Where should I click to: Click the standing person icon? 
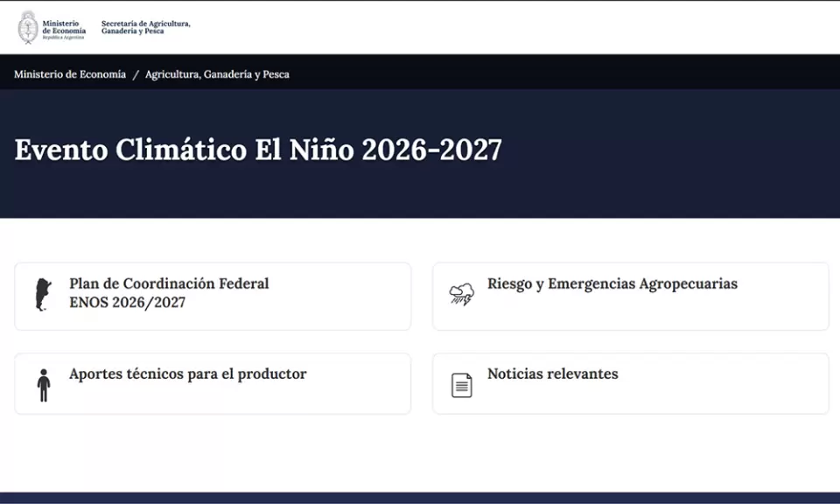click(44, 385)
